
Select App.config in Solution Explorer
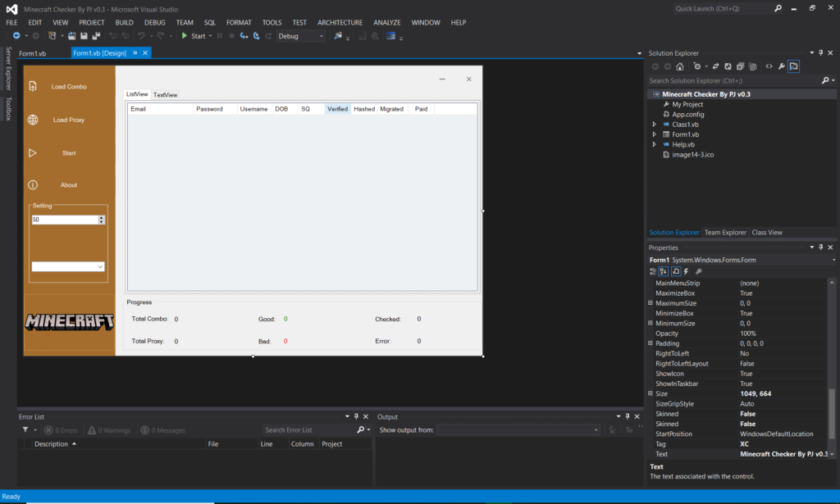pos(688,115)
